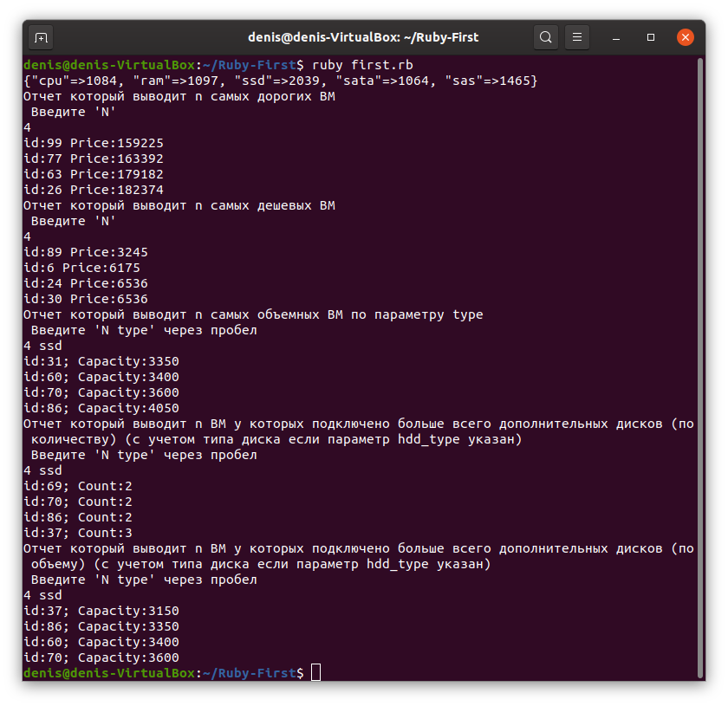The height and width of the screenshot is (706, 728).
Task: Click the line 'количеству) (с учетом типа диска'
Action: click(x=276, y=439)
